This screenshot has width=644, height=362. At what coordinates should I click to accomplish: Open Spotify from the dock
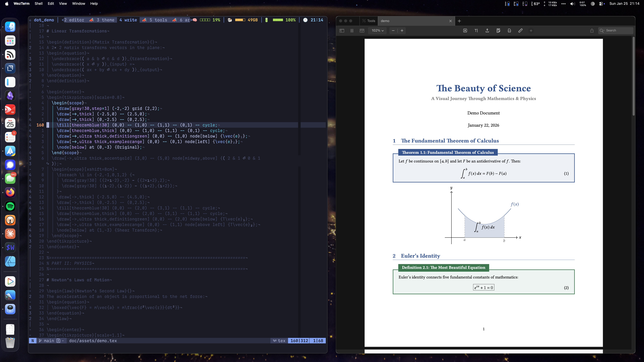[10, 206]
